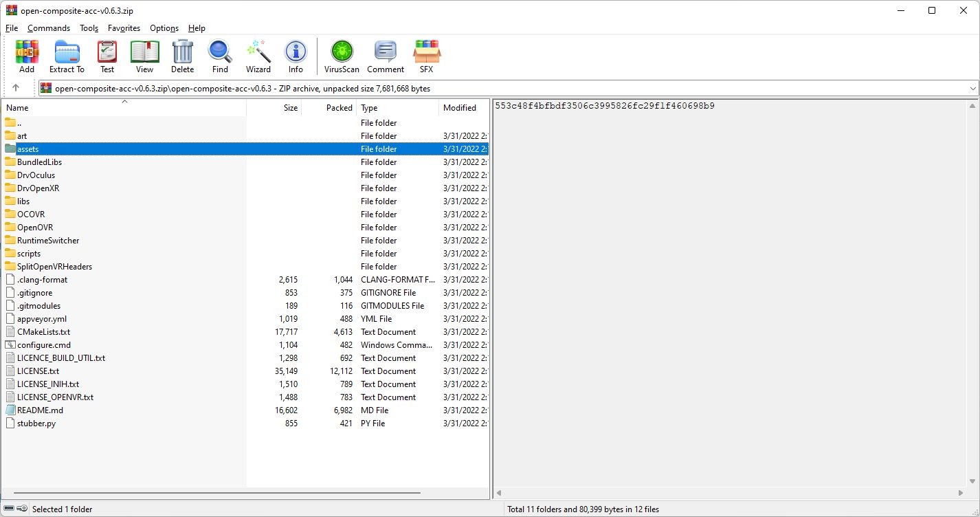This screenshot has width=980, height=517.
Task: Start VirusScan on the archive
Action: pyautogui.click(x=342, y=56)
